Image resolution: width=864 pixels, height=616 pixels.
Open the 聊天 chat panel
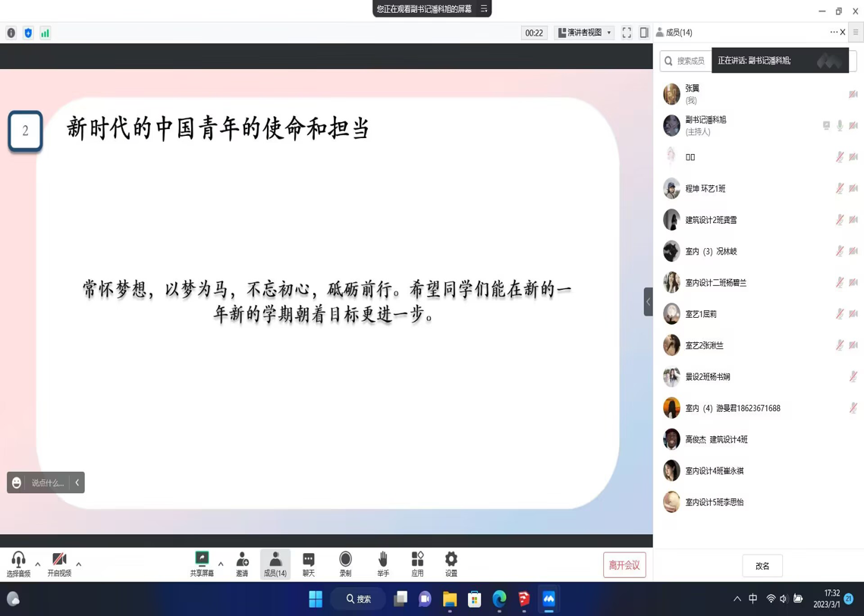(x=309, y=564)
